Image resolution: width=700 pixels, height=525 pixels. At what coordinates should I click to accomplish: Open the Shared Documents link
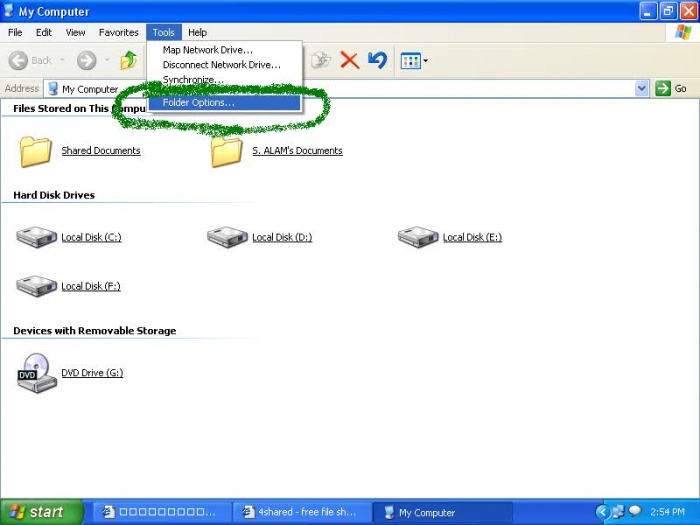pyautogui.click(x=101, y=150)
